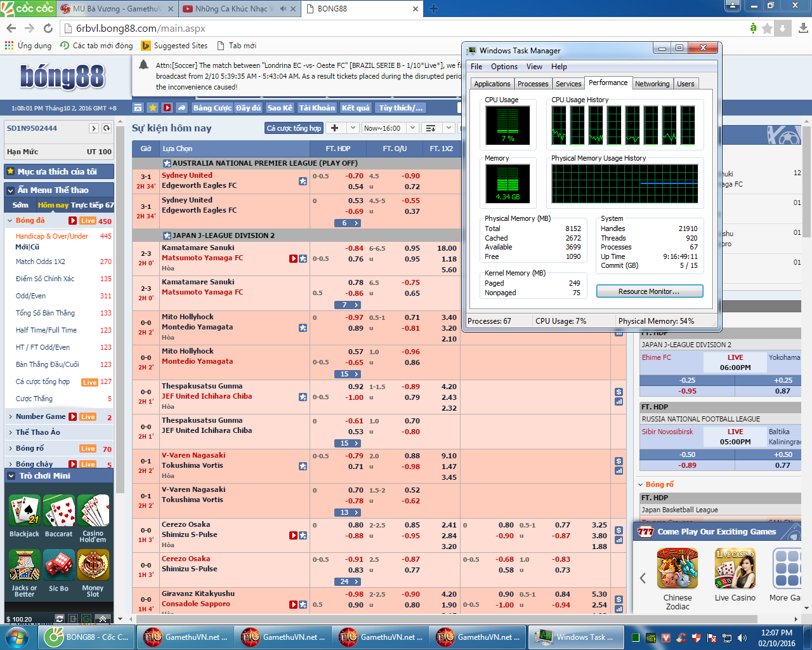Expand the Number Game sidebar category
The height and width of the screenshot is (650, 812).
(x=41, y=416)
